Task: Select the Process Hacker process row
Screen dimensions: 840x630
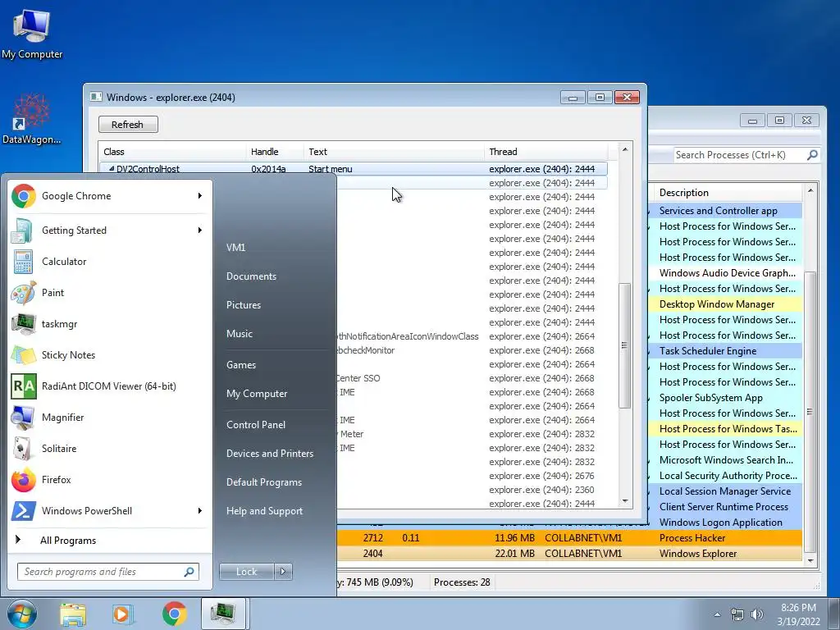Action: [x=569, y=538]
